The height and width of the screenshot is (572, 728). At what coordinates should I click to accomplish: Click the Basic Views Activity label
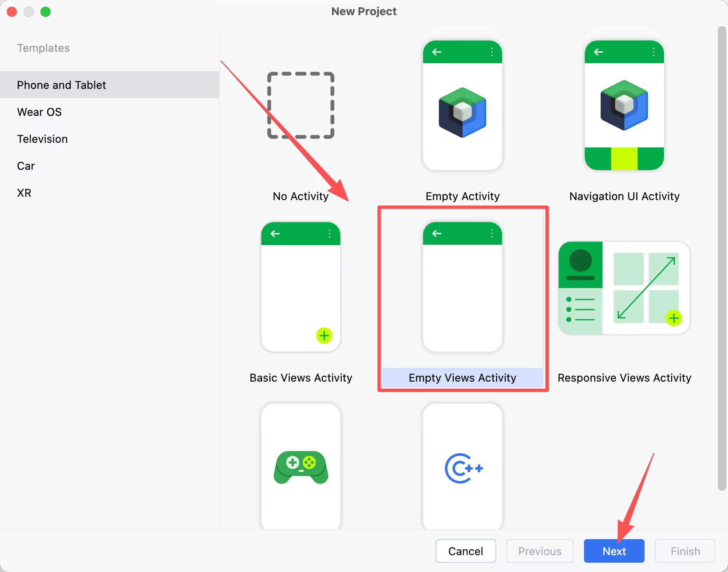tap(301, 377)
